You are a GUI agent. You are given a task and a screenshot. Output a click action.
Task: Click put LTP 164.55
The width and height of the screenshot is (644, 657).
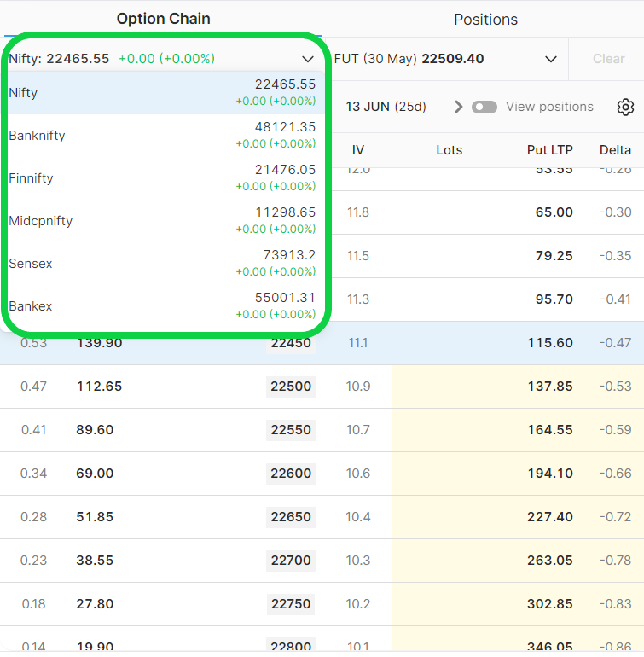[550, 430]
